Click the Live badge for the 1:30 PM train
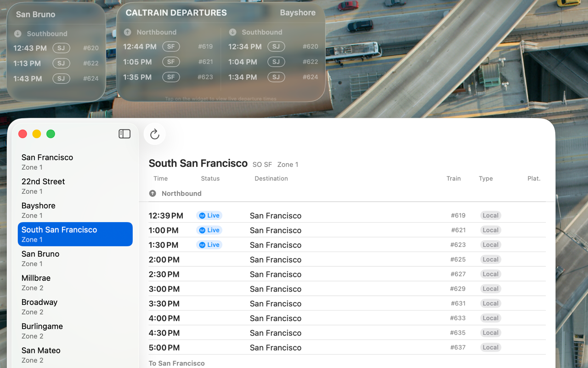Image resolution: width=588 pixels, height=368 pixels. point(209,245)
